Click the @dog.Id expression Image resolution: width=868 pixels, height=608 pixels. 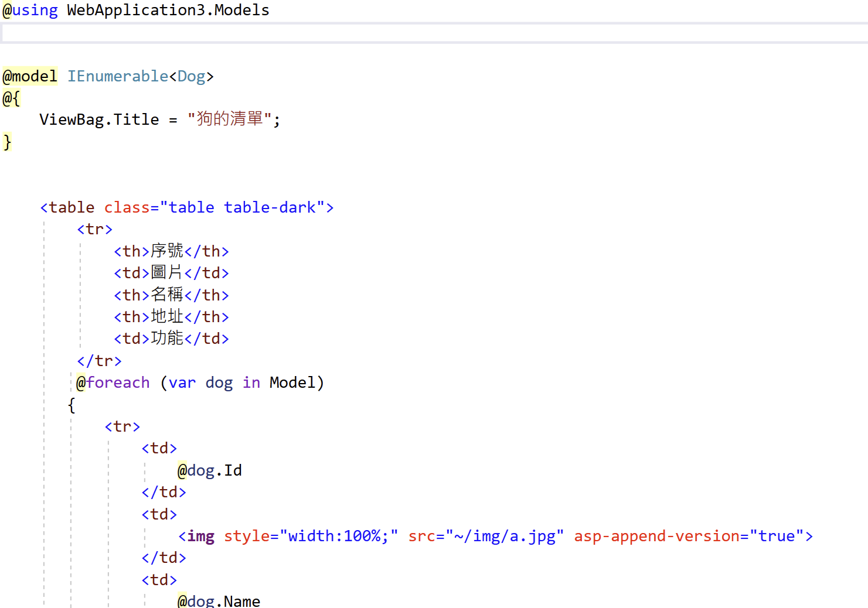(x=210, y=470)
